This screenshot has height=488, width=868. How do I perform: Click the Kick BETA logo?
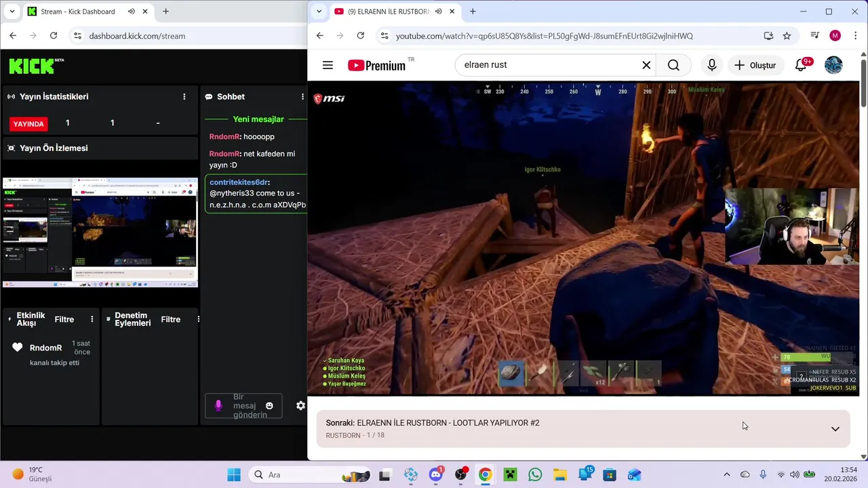[36, 65]
